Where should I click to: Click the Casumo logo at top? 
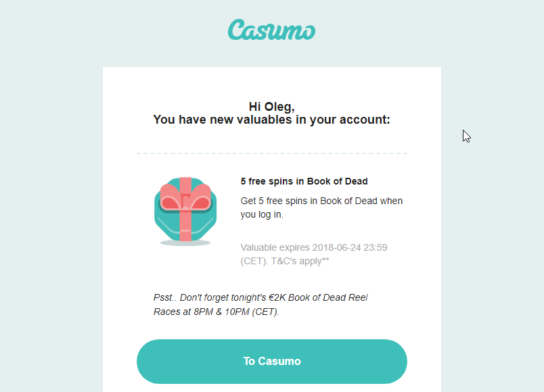click(271, 30)
